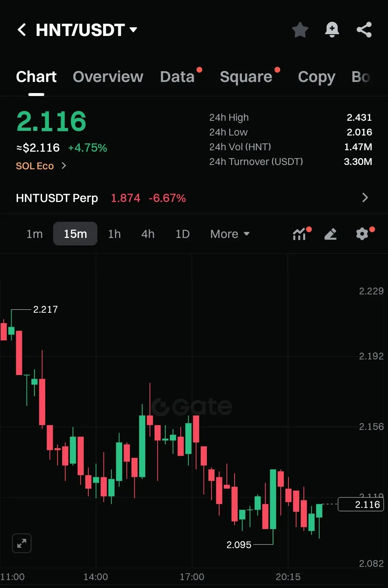Tap the +4.75% change value

88,148
